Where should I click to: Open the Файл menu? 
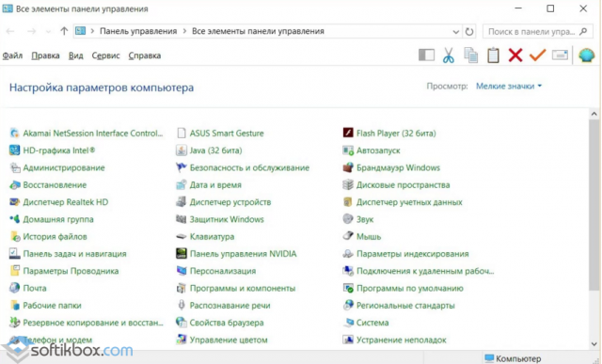click(12, 55)
